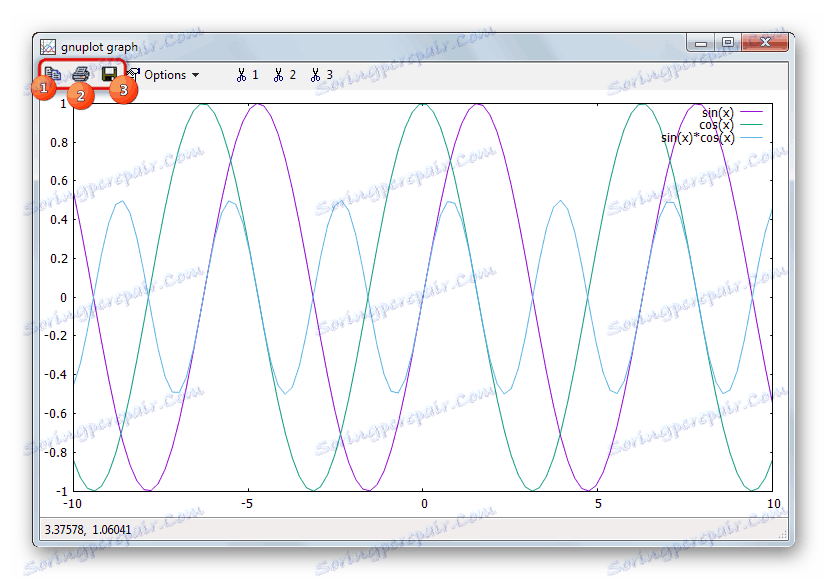Expand the Options dropdown arrow
This screenshot has height=580, width=828.
(x=196, y=75)
